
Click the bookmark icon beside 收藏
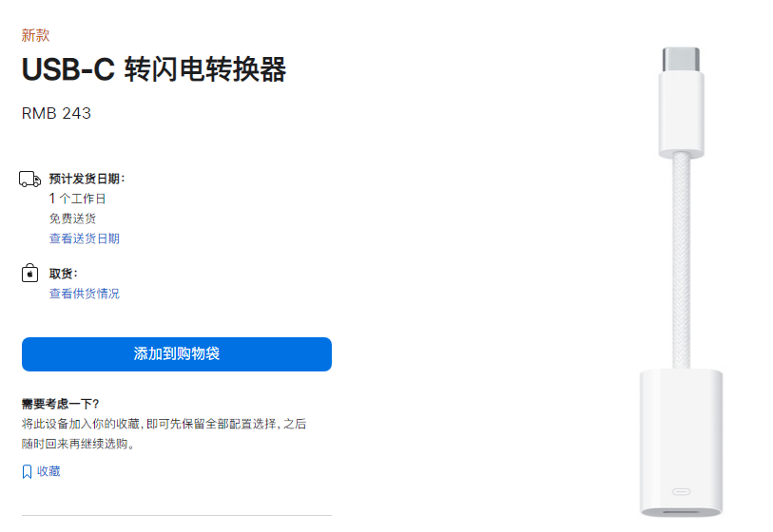(x=27, y=471)
